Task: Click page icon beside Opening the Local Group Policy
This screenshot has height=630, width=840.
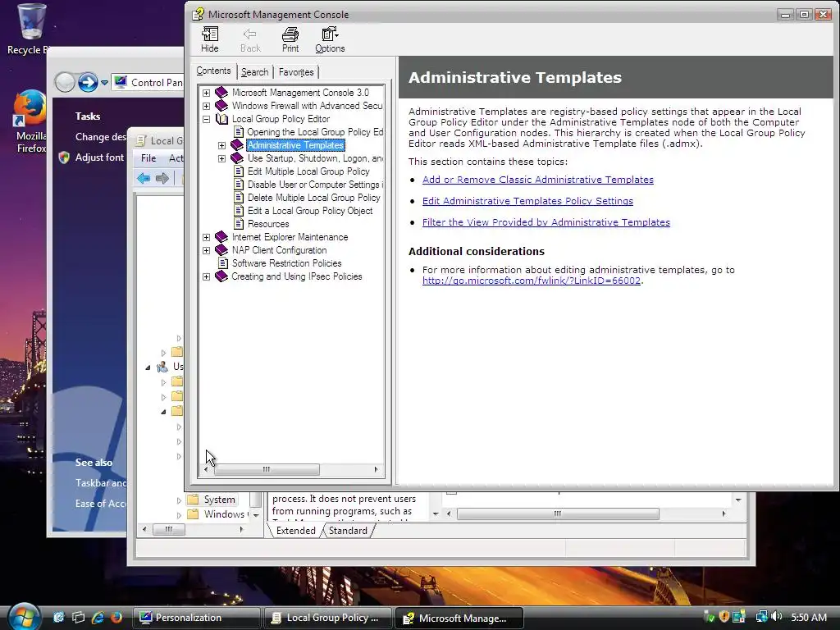Action: pyautogui.click(x=239, y=132)
